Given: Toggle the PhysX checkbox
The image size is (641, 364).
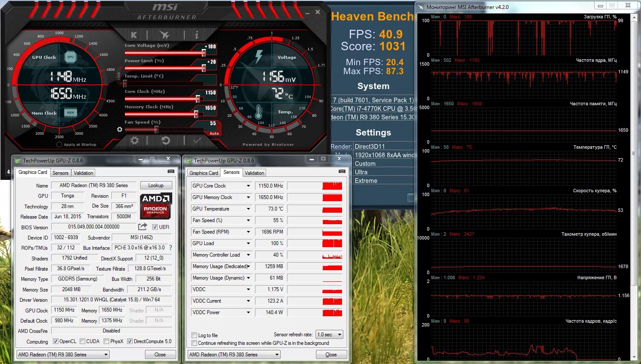Looking at the screenshot, I should coord(107,341).
